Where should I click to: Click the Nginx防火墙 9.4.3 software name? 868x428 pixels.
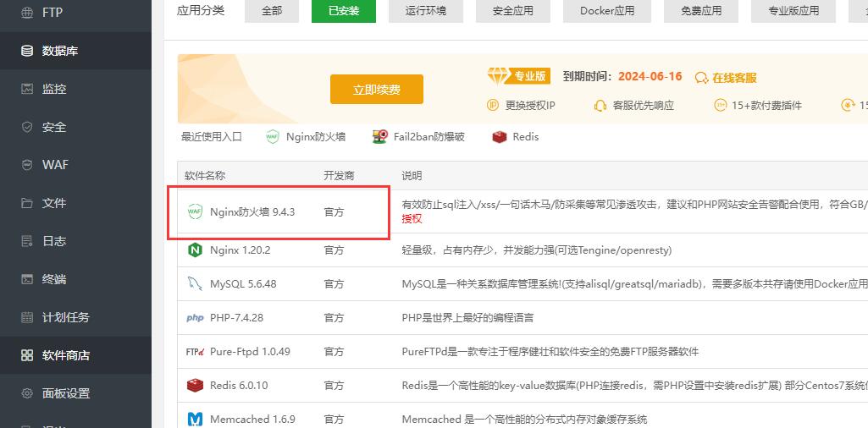click(x=252, y=211)
